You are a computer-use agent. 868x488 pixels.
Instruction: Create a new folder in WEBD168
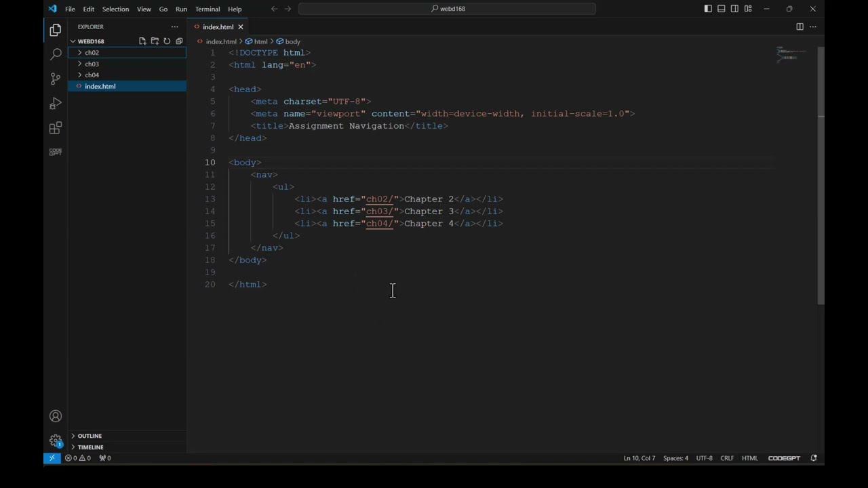pyautogui.click(x=155, y=41)
